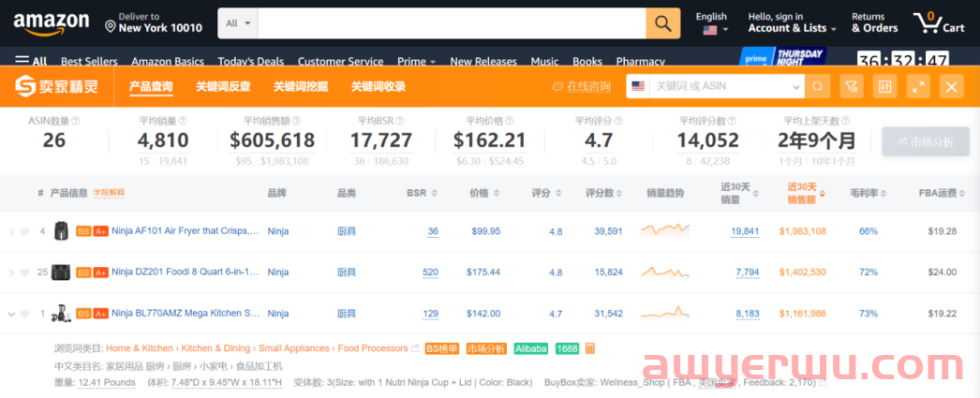
Task: Open the English language dropdown
Action: (711, 23)
